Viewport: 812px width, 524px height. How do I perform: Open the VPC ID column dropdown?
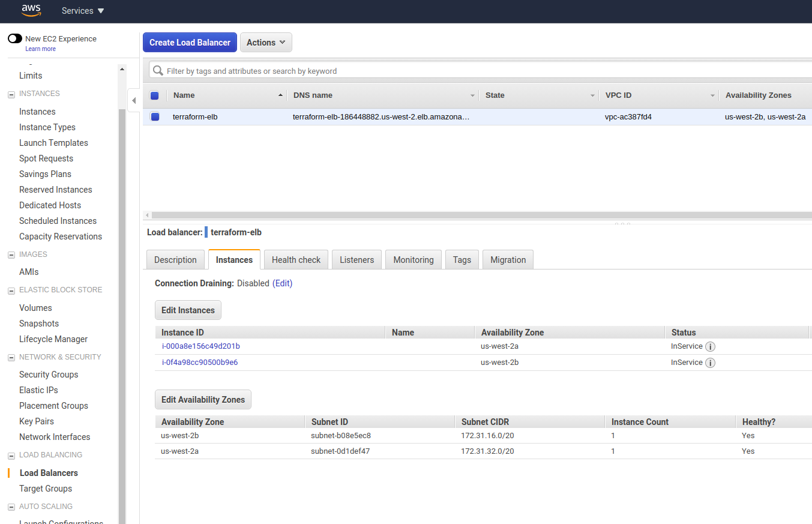pyautogui.click(x=712, y=95)
